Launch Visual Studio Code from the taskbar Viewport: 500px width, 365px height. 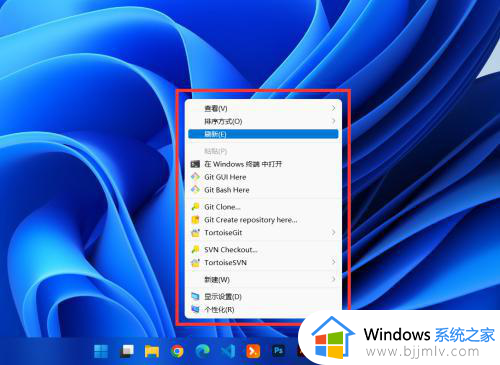[x=228, y=351]
